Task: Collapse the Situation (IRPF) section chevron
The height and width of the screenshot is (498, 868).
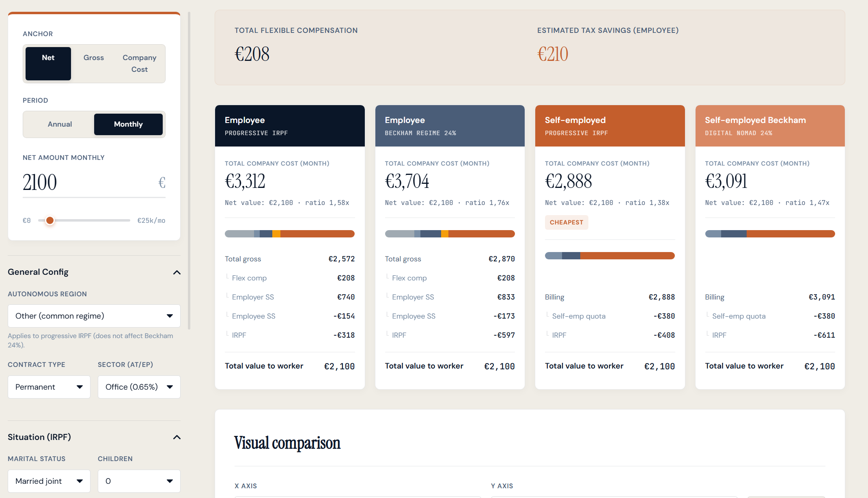Action: (177, 437)
